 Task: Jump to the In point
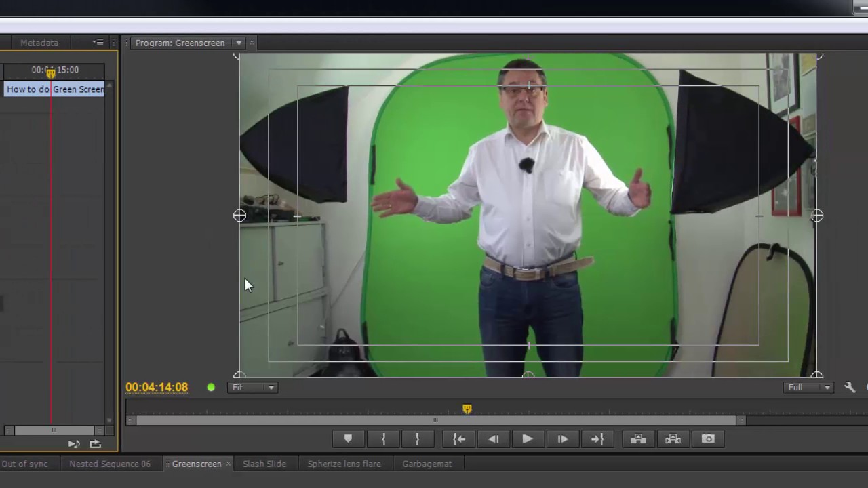click(459, 439)
